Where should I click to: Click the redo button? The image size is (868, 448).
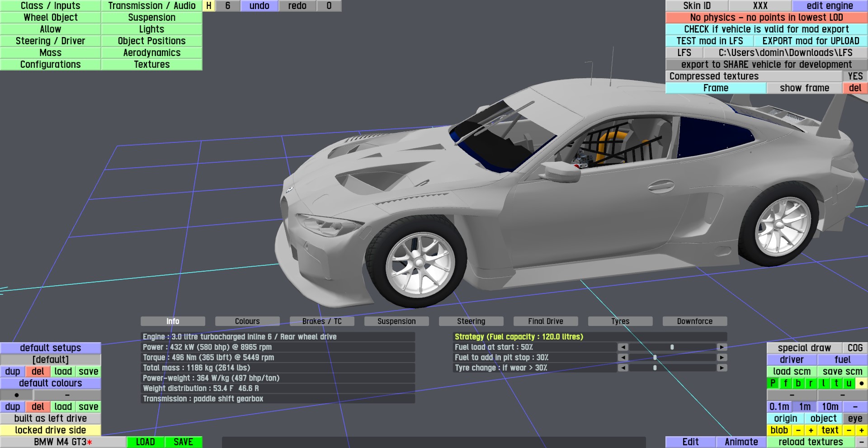(297, 6)
